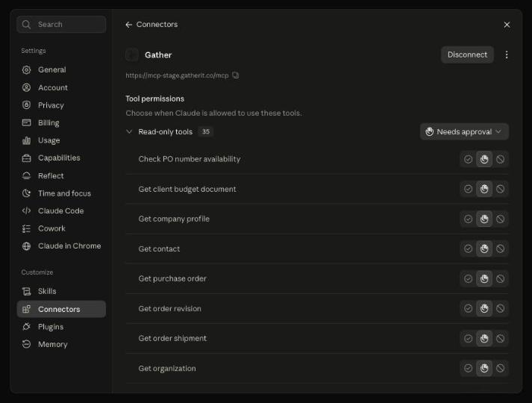Set Get order shipment to needs approval

(484, 338)
